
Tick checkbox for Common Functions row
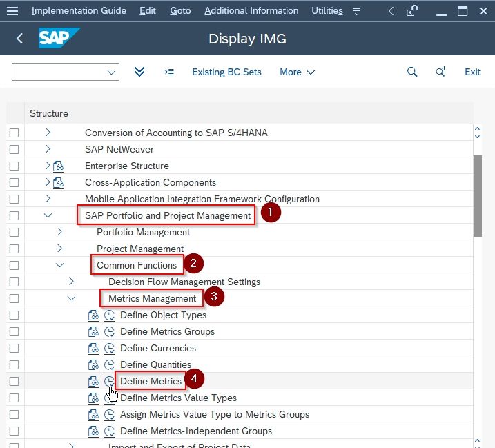[14, 265]
